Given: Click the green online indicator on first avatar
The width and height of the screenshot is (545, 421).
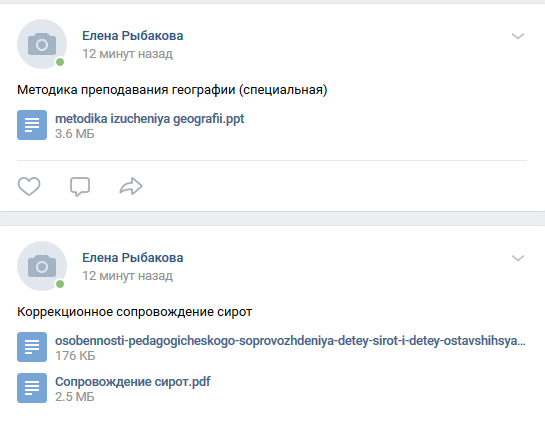Looking at the screenshot, I should coord(60,62).
